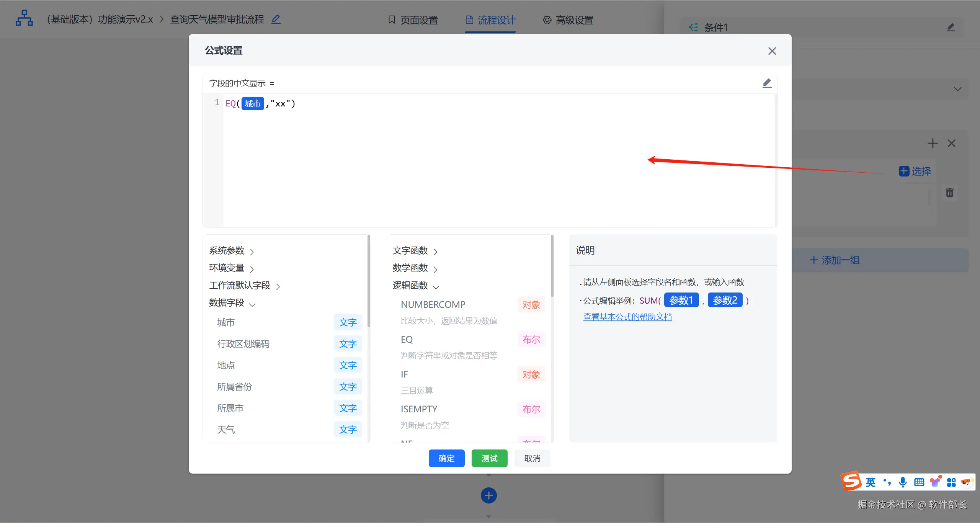Close the 公式设置 dialog

tap(772, 51)
